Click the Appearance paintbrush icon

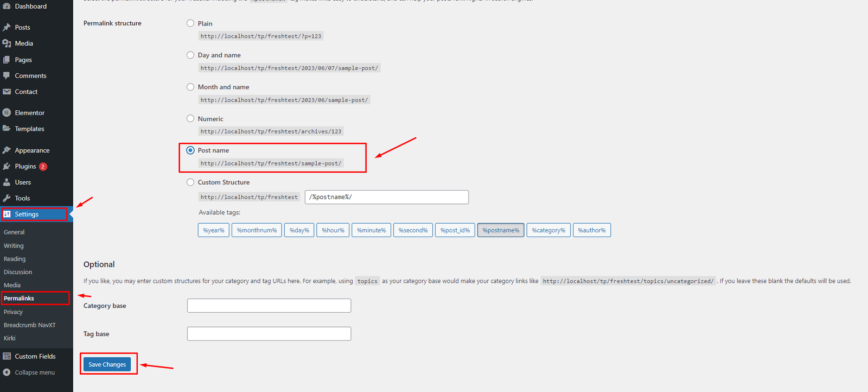pos(7,150)
